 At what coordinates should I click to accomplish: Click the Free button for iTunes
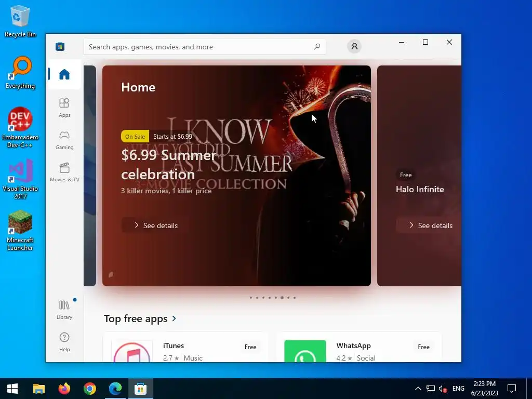[x=250, y=347]
